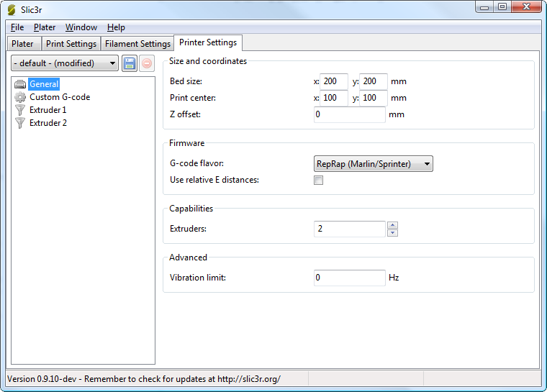The height and width of the screenshot is (392, 547).
Task: Click the funnel icon beside Extruder 1
Action: click(20, 110)
